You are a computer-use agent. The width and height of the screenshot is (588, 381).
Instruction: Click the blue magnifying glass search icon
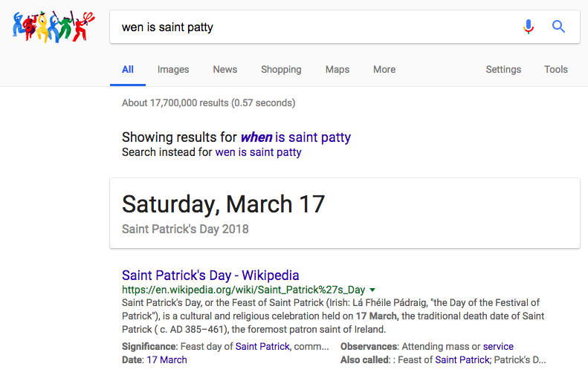[558, 27]
